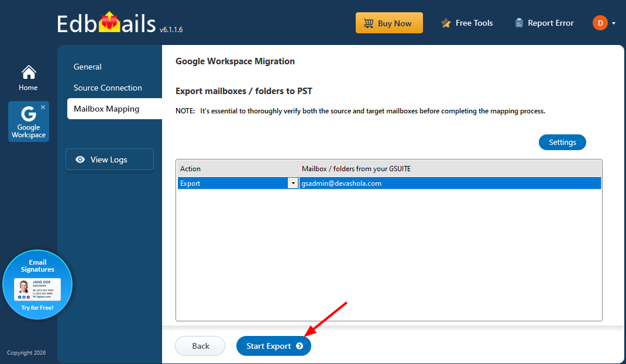Click Start Export
The height and width of the screenshot is (364, 626).
coord(273,346)
